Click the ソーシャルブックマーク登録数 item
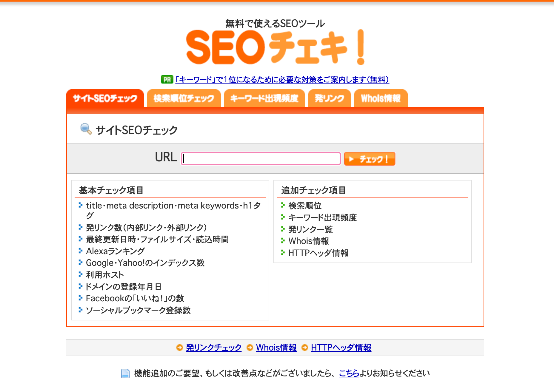 point(138,310)
